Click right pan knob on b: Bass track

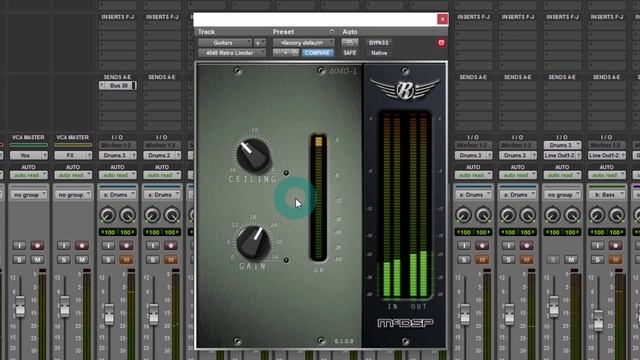coord(616,215)
